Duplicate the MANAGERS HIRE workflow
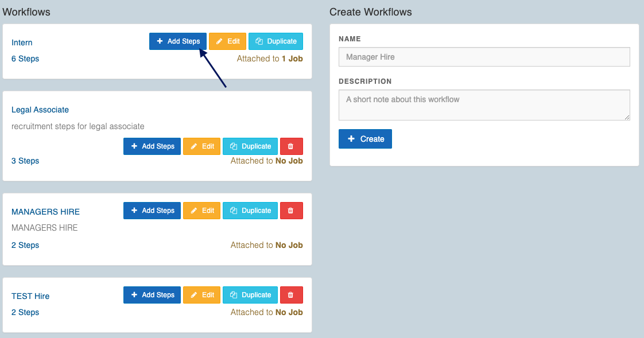The height and width of the screenshot is (338, 644). 250,211
